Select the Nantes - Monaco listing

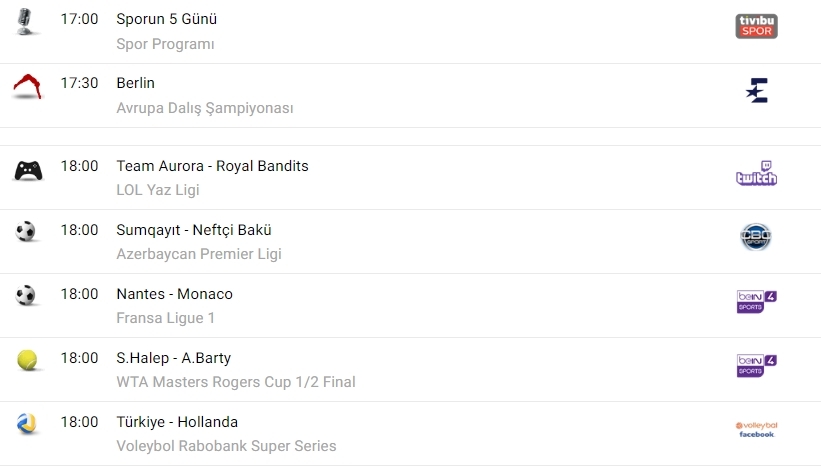point(174,294)
